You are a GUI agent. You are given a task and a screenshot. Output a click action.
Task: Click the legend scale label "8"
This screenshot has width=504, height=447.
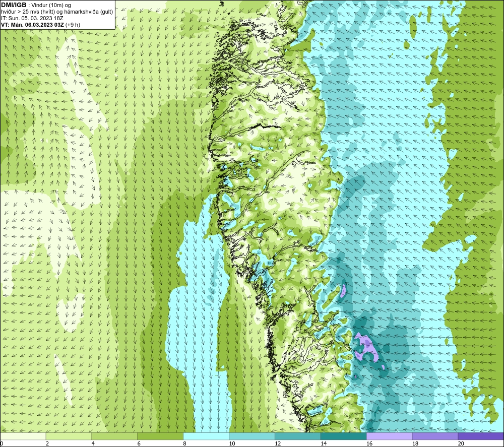tap(185, 444)
